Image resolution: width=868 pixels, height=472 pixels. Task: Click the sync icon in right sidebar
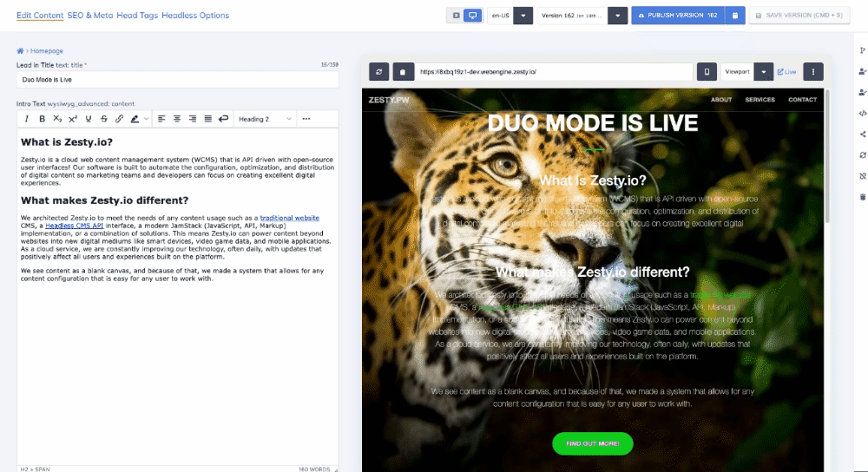[863, 155]
